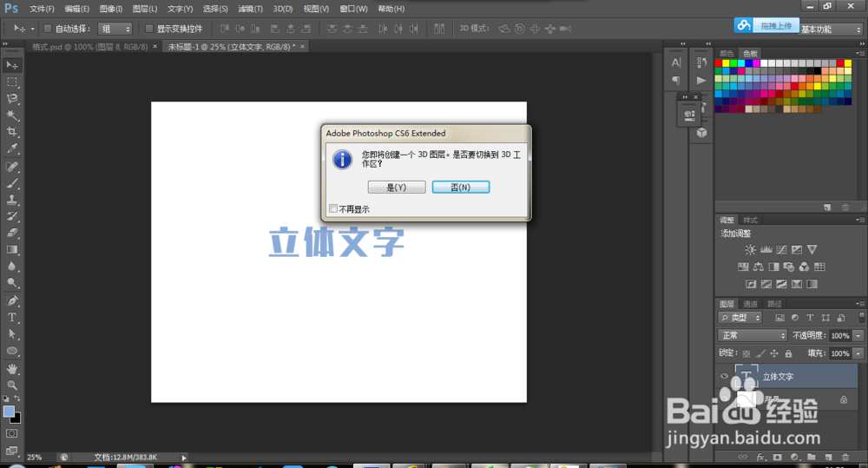Switch to the 格式.psd document tab

click(x=90, y=47)
